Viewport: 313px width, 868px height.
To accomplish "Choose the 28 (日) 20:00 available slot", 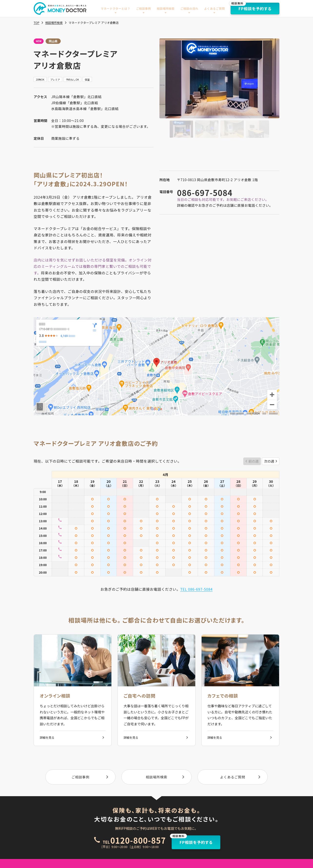I will coord(238,572).
